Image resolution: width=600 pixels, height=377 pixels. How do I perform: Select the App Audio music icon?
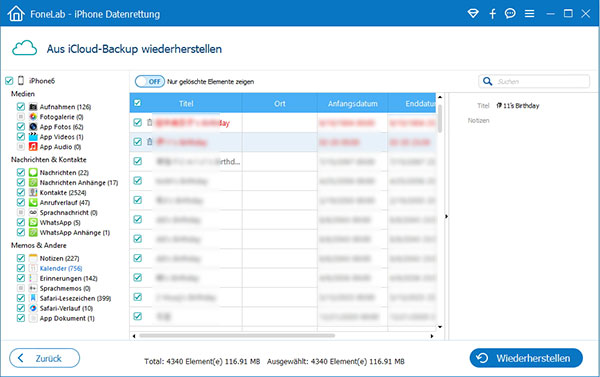(33, 147)
